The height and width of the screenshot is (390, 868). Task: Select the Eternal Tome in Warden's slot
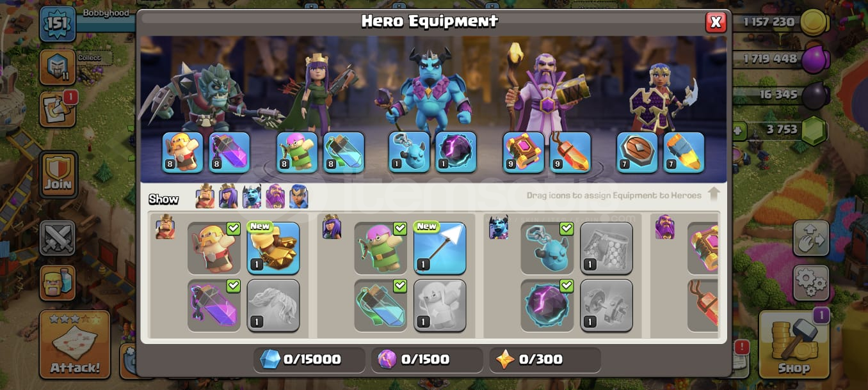(x=524, y=152)
